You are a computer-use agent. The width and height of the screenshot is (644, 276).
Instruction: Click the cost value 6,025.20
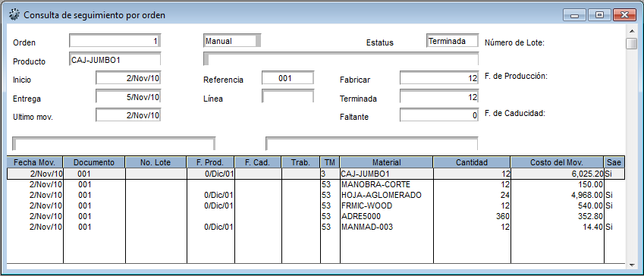point(587,174)
